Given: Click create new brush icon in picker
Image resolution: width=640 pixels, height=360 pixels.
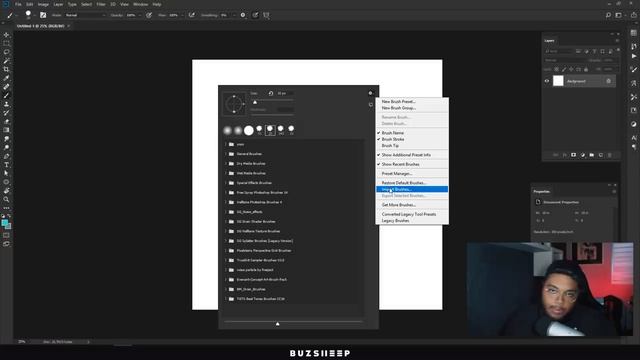Looking at the screenshot, I should point(371,105).
